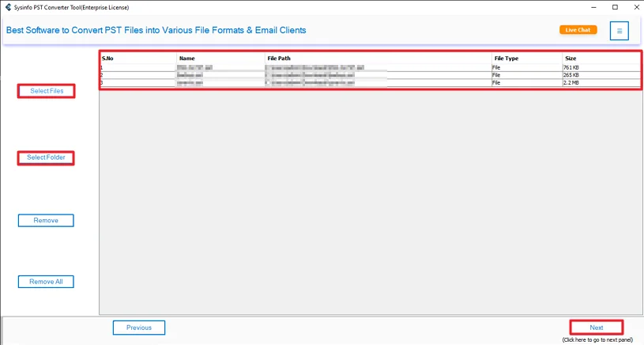Sort by the Name column header
This screenshot has height=345, width=644.
[220, 59]
